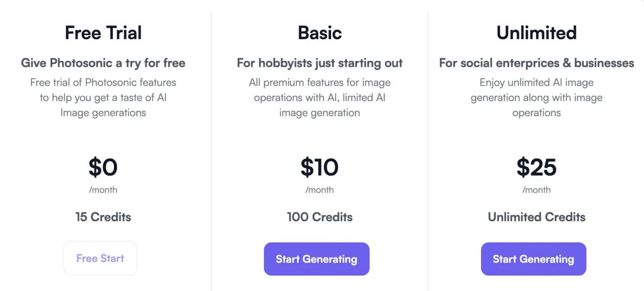The image size is (644, 291).
Task: Click the $25 price text
Action: click(x=536, y=167)
